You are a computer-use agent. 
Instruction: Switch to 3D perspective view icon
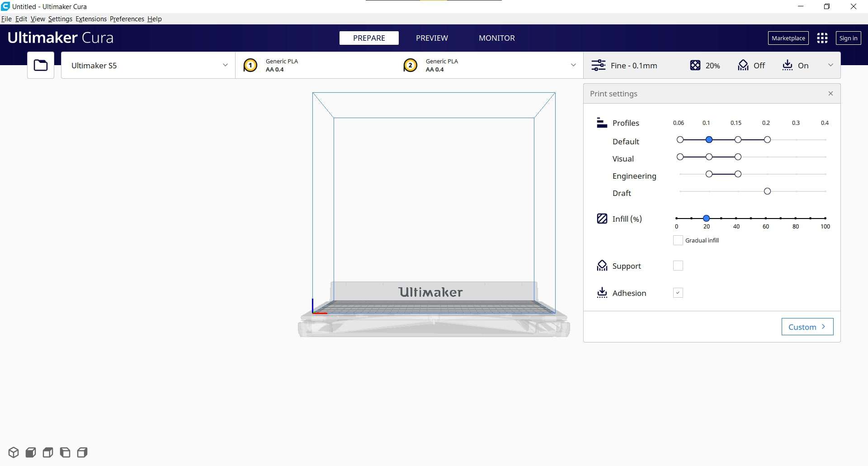(14, 452)
